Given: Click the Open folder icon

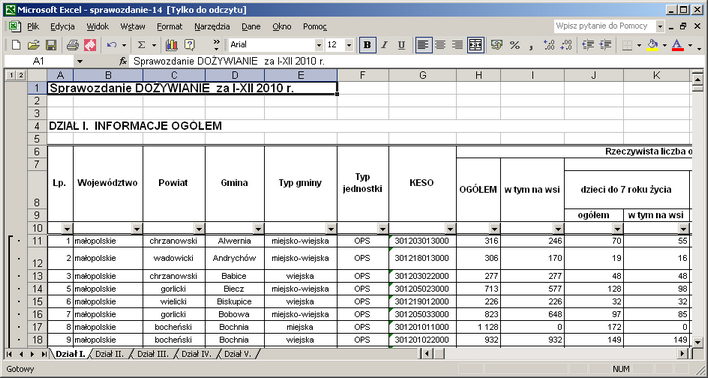Looking at the screenshot, I should pos(33,45).
